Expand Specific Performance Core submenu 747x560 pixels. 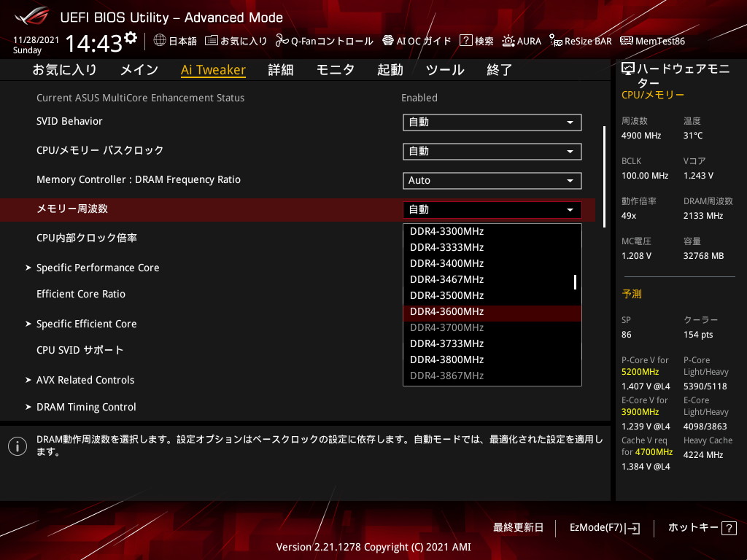point(98,268)
